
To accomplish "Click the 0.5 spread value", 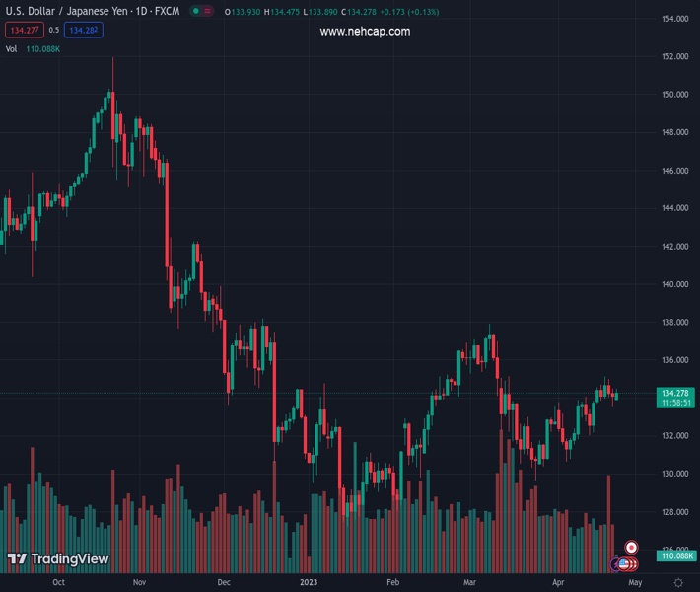I will point(54,30).
